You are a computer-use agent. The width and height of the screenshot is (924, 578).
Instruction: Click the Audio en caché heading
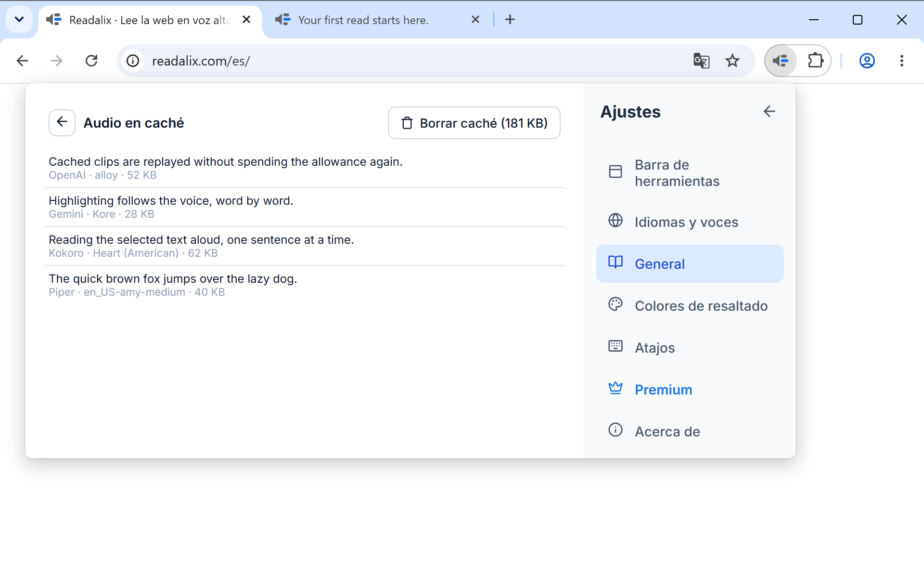[134, 123]
